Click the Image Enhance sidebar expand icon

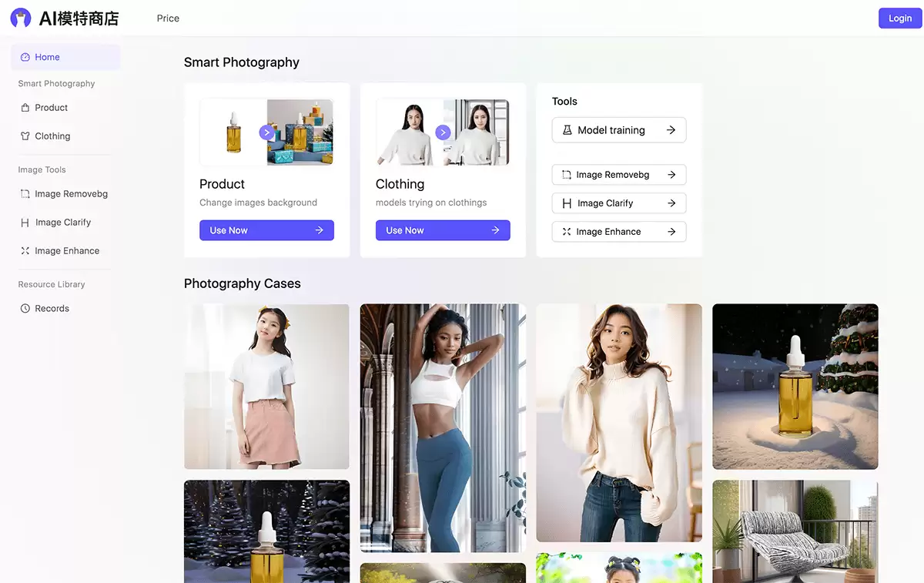[25, 251]
